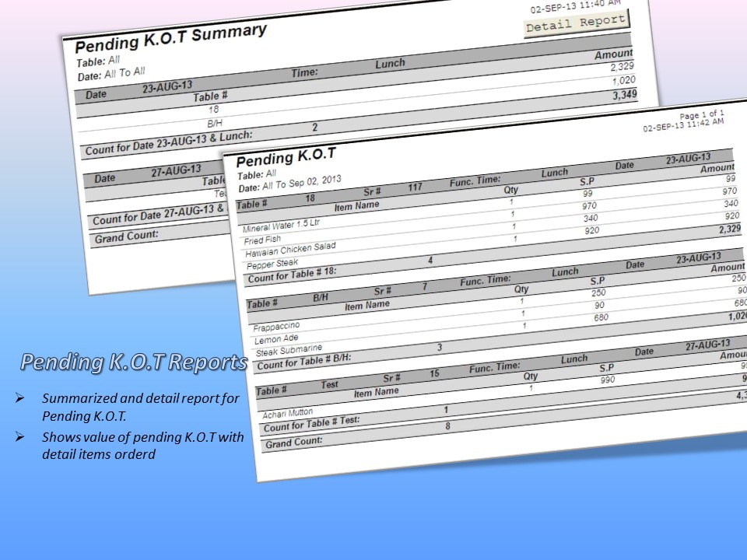Click the Amount column header in summary

tap(614, 54)
